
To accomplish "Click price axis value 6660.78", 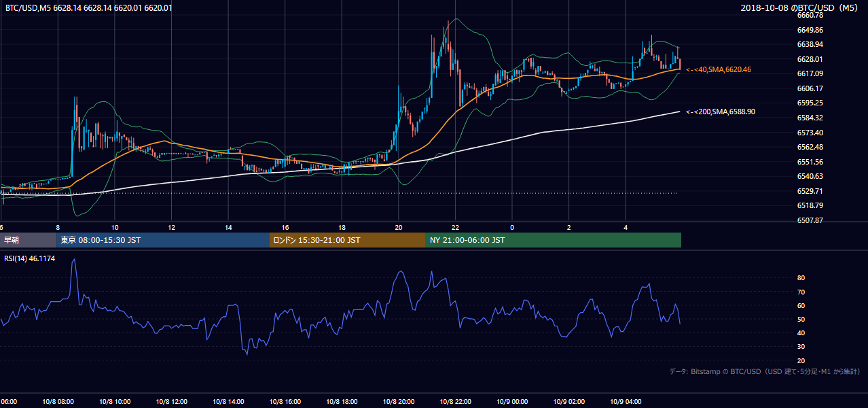I will tap(810, 15).
